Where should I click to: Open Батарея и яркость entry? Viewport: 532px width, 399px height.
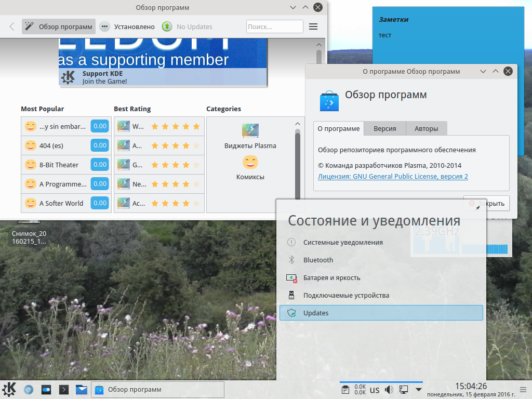click(x=381, y=277)
